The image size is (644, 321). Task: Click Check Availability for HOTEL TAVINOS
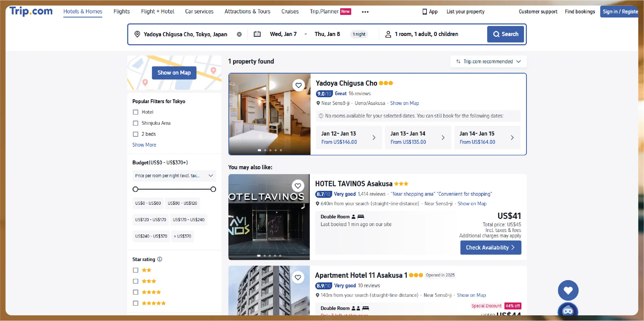click(x=491, y=247)
